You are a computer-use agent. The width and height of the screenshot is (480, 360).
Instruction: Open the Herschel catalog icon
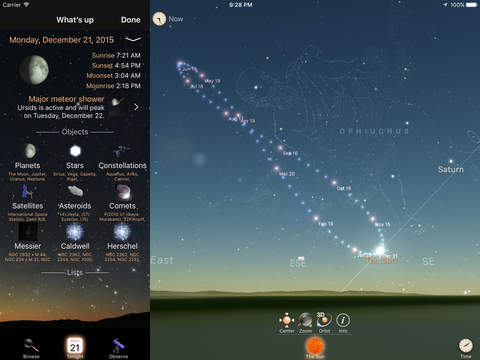pyautogui.click(x=122, y=232)
